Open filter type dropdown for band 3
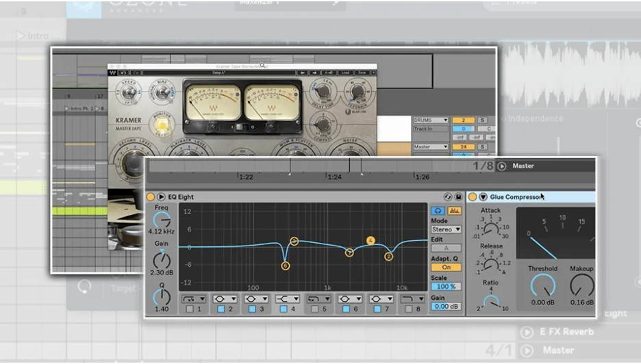641x364 pixels. point(256,299)
